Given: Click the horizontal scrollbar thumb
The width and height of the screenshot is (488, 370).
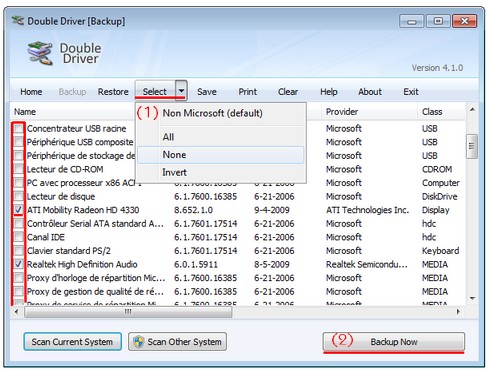Looking at the screenshot, I should coord(128,312).
